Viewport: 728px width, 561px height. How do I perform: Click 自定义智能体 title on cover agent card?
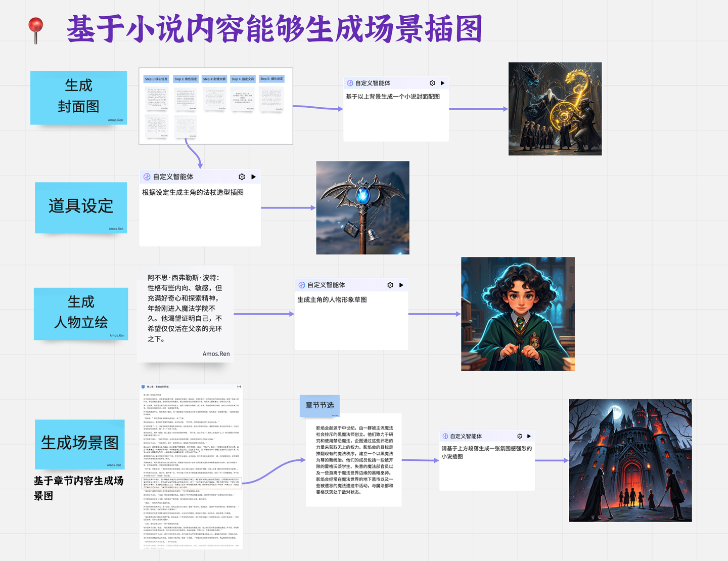(x=373, y=83)
